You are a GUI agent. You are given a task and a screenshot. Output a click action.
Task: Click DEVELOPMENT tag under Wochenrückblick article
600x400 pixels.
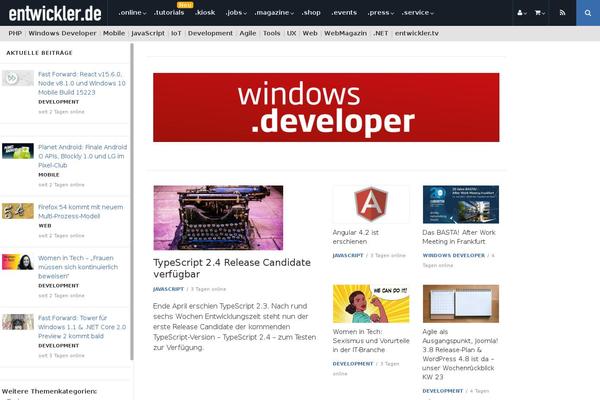coord(443,391)
